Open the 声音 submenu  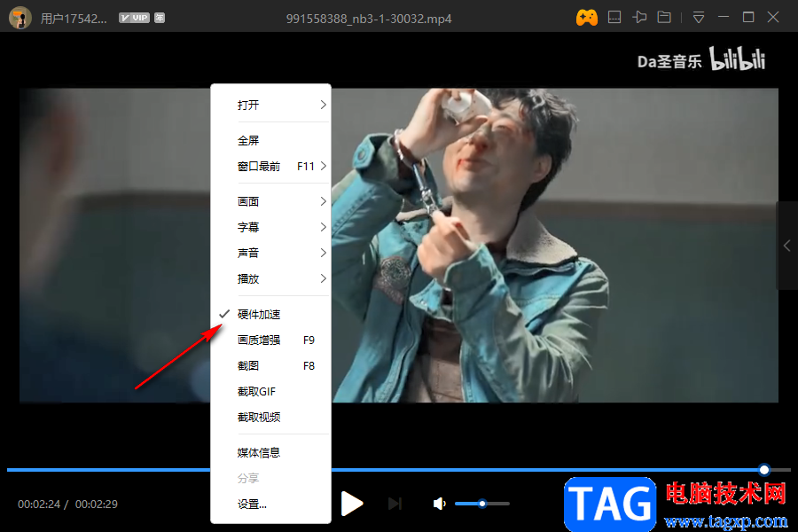point(270,253)
